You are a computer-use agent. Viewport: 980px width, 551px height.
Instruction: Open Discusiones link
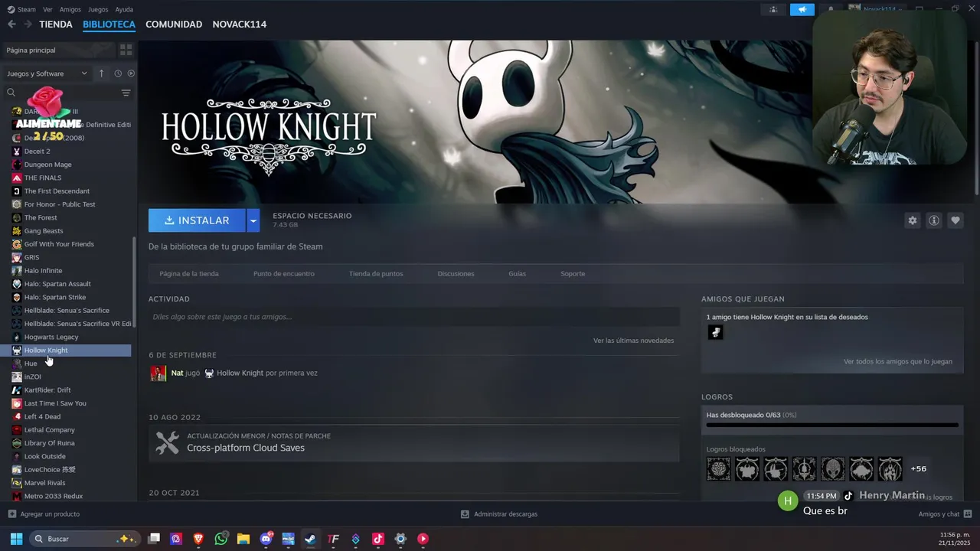[x=456, y=274]
